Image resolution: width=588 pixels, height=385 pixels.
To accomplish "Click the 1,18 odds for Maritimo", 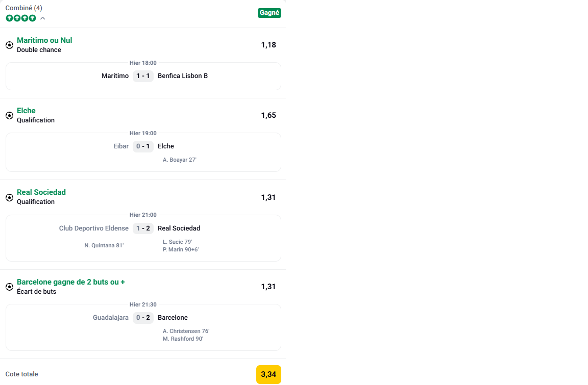I will (x=268, y=45).
